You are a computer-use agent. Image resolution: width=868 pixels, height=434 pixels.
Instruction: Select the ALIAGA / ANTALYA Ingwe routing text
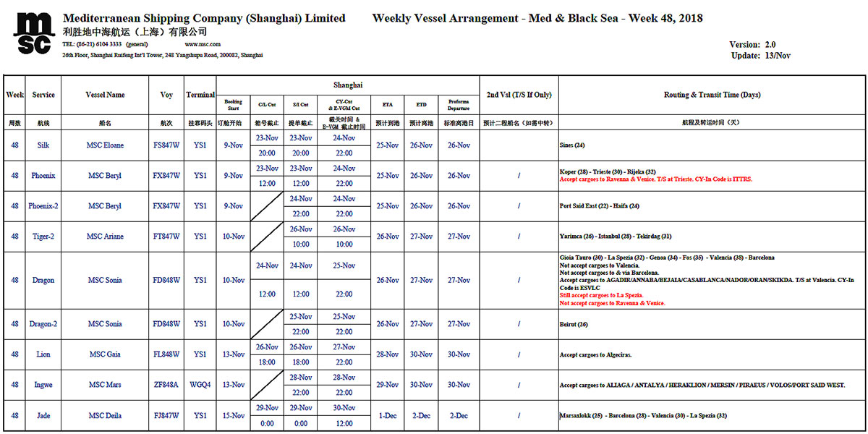[x=702, y=386]
